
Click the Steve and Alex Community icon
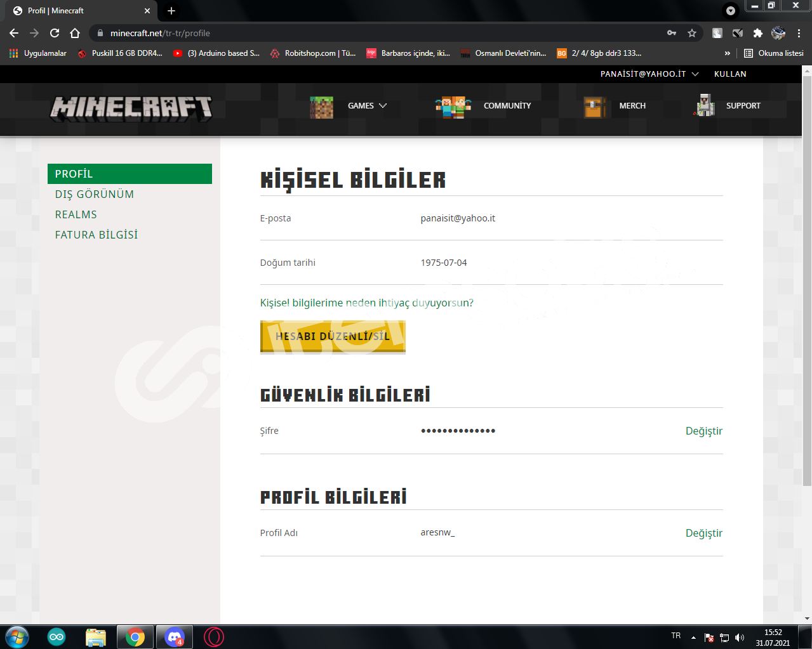(x=453, y=107)
